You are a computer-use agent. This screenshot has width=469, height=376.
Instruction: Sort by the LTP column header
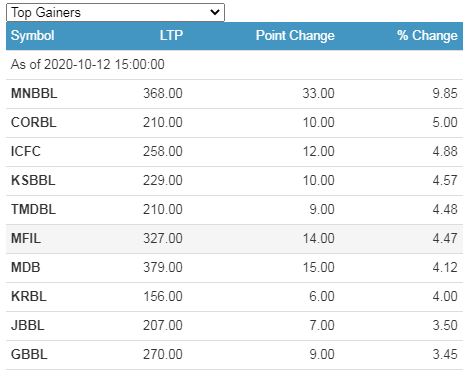[171, 35]
